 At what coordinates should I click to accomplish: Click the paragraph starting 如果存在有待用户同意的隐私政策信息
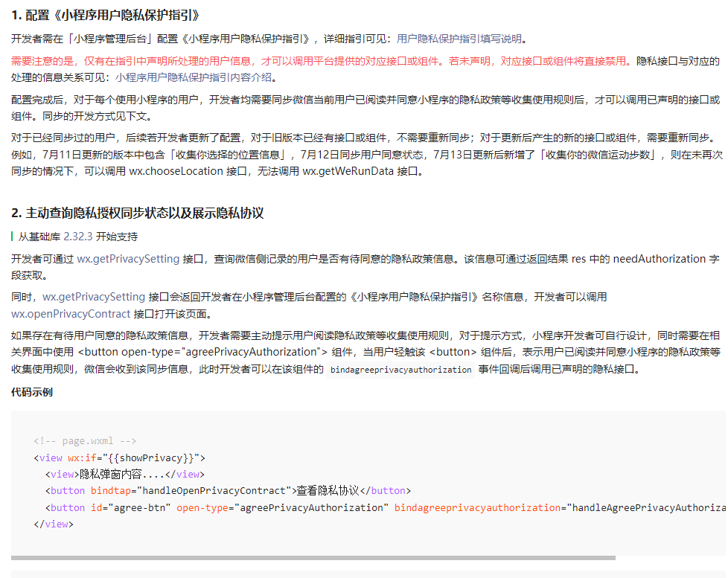[x=365, y=353]
